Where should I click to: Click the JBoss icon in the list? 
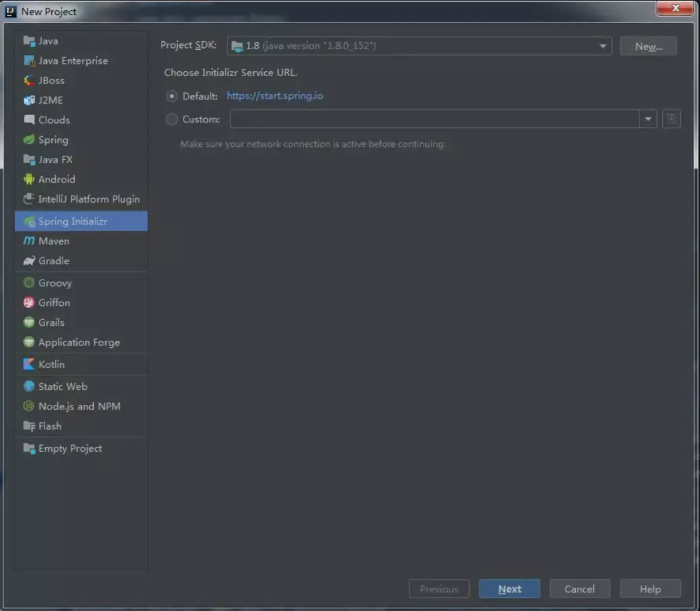(29, 80)
